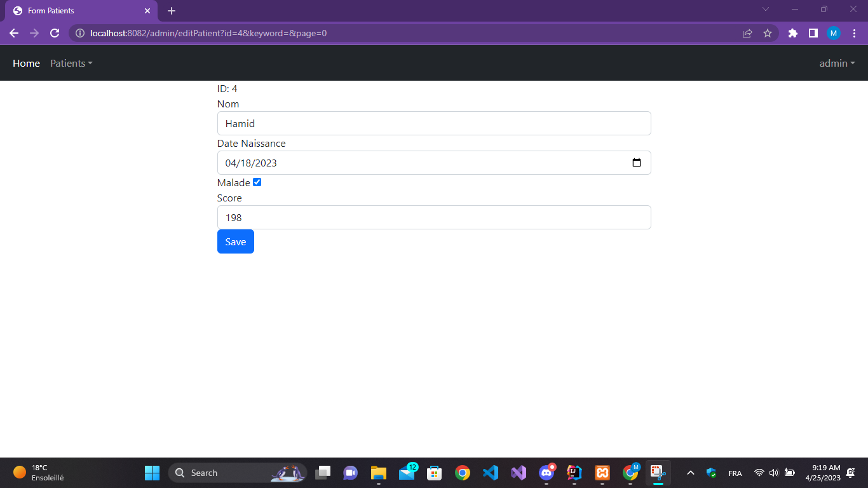Open IntelliJ IDEA from the taskbar
The image size is (868, 488).
click(x=574, y=473)
